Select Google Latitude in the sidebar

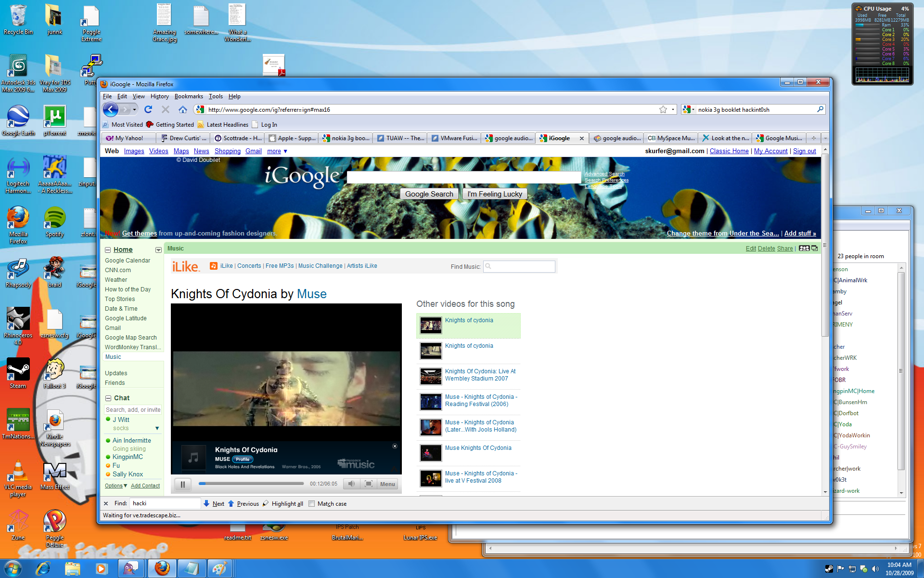click(126, 318)
